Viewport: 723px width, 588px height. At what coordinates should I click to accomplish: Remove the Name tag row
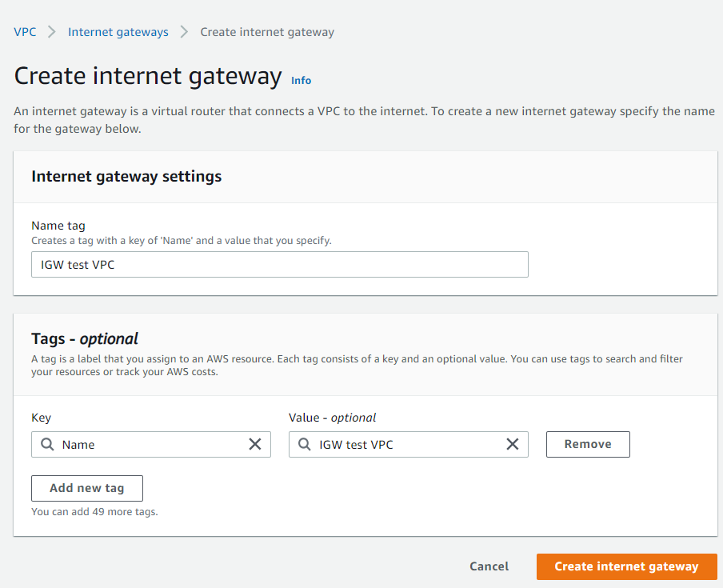point(588,444)
